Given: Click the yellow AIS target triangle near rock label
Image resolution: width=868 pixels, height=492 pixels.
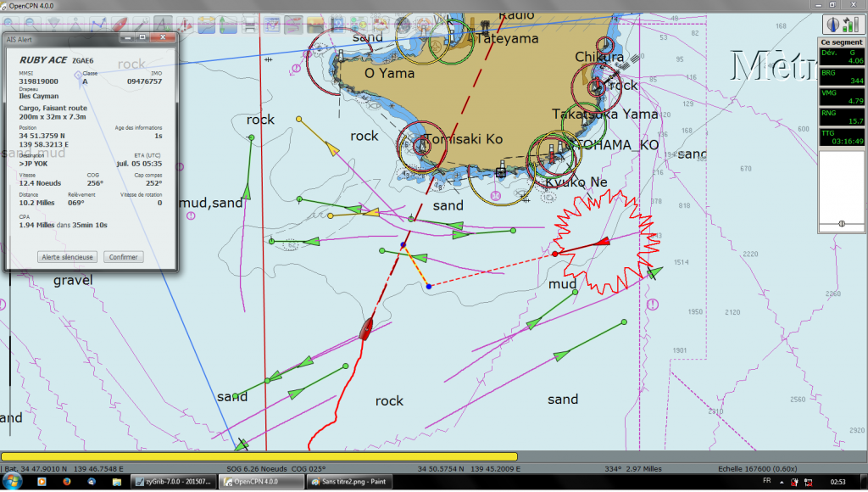Looking at the screenshot, I should point(331,148).
